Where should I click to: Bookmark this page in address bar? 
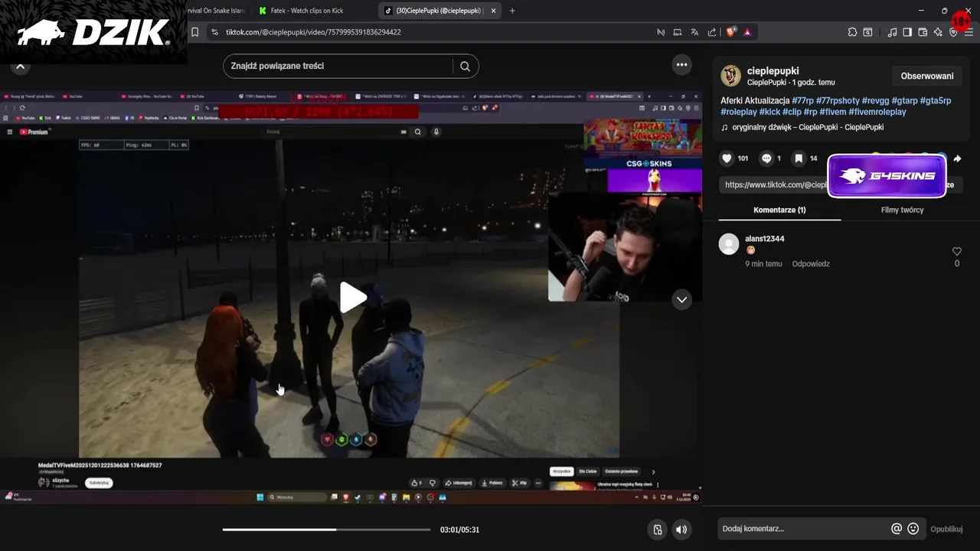click(x=195, y=32)
